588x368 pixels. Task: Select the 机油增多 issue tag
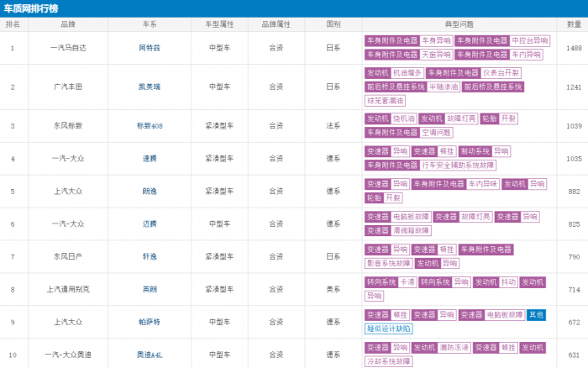(x=407, y=73)
